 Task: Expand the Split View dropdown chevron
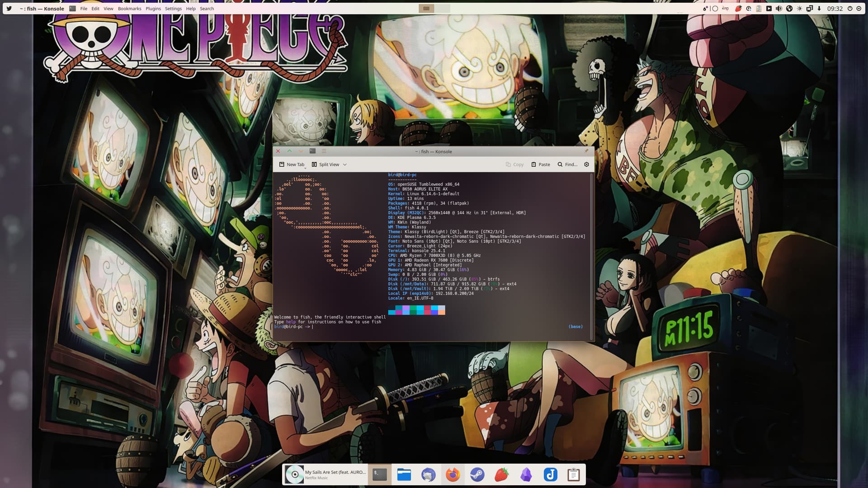pyautogui.click(x=345, y=164)
